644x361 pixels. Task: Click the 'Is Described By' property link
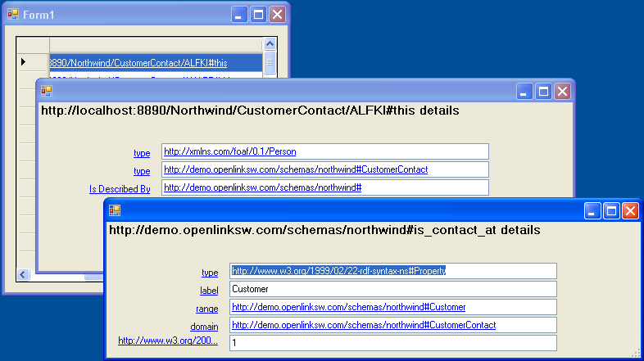pos(120,189)
